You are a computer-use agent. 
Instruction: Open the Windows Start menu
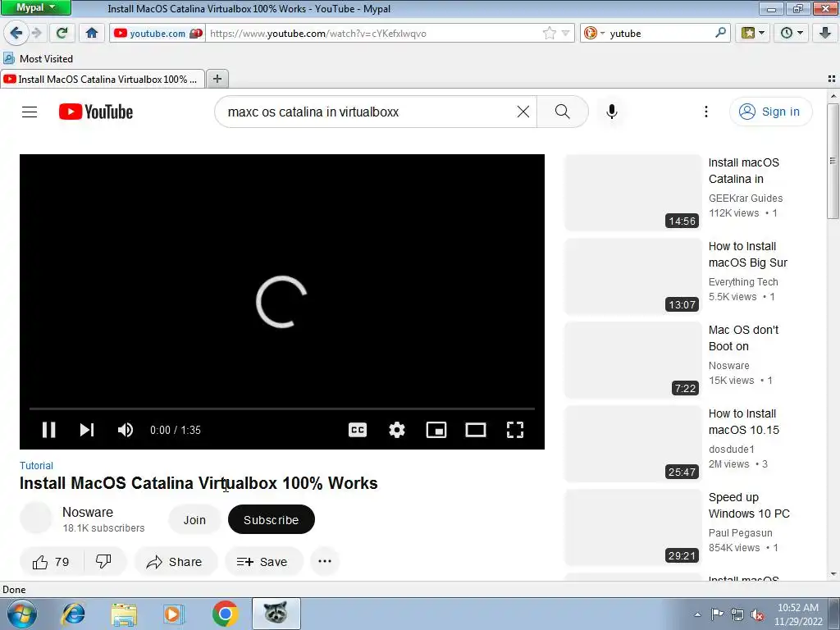click(21, 614)
